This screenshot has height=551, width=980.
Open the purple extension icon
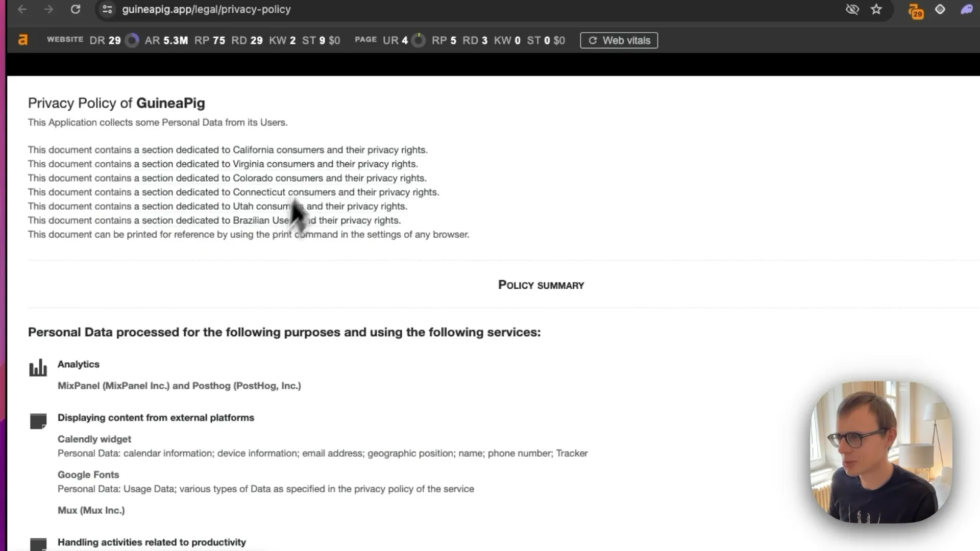967,10
